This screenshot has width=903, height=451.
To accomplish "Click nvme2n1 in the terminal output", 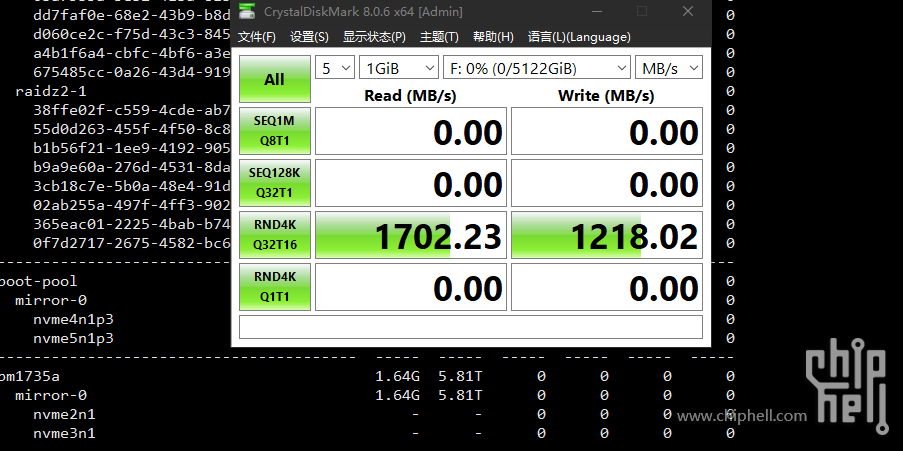I will coord(64,414).
